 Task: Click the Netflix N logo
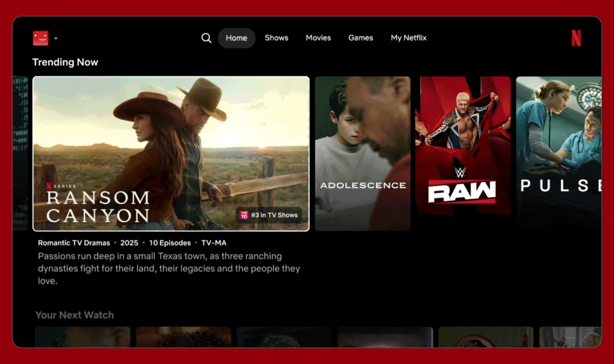tap(576, 38)
